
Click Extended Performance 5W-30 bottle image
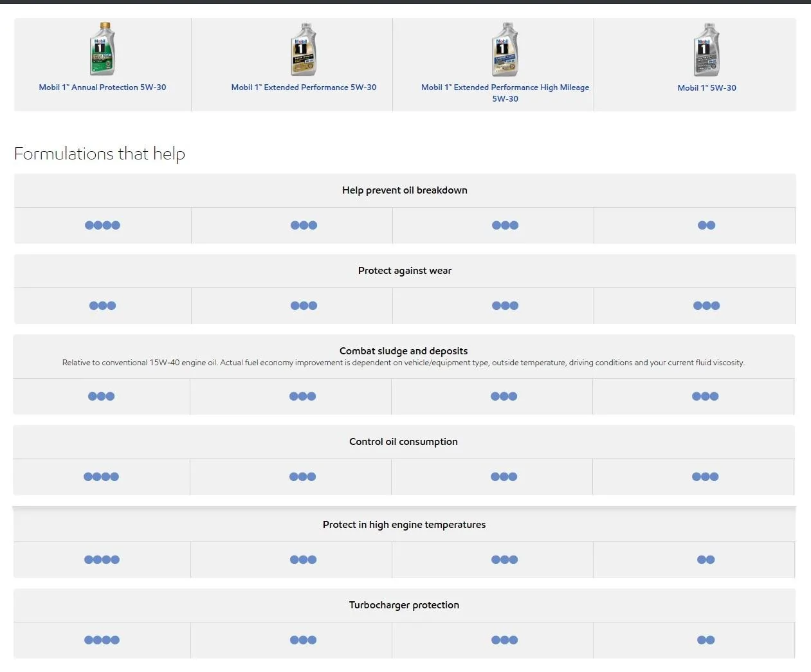pyautogui.click(x=304, y=50)
